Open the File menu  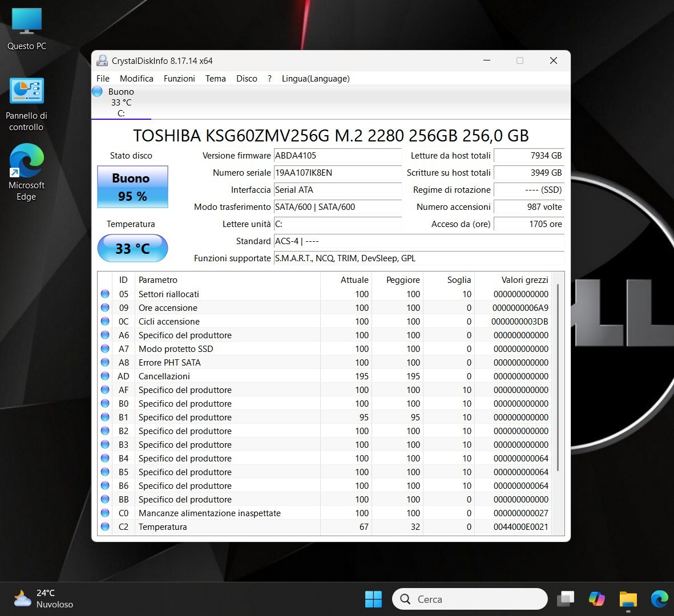(x=103, y=79)
